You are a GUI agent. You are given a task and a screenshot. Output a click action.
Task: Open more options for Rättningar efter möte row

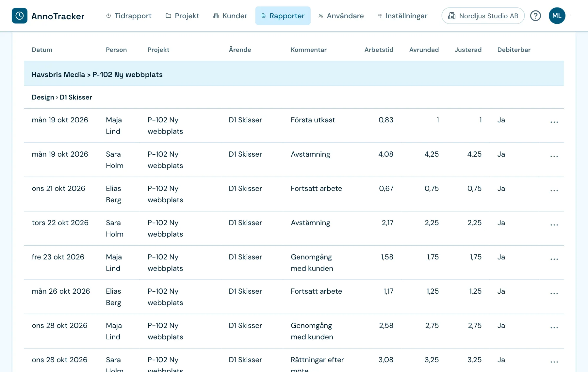(554, 362)
